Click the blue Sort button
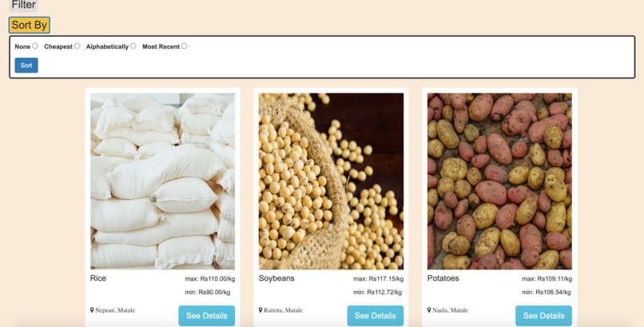The height and width of the screenshot is (327, 644). click(x=26, y=66)
